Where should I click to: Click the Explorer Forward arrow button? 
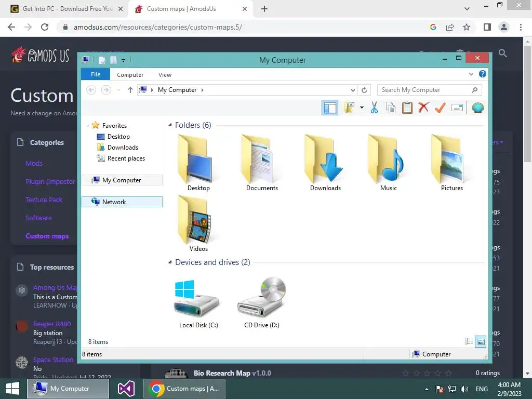point(106,90)
